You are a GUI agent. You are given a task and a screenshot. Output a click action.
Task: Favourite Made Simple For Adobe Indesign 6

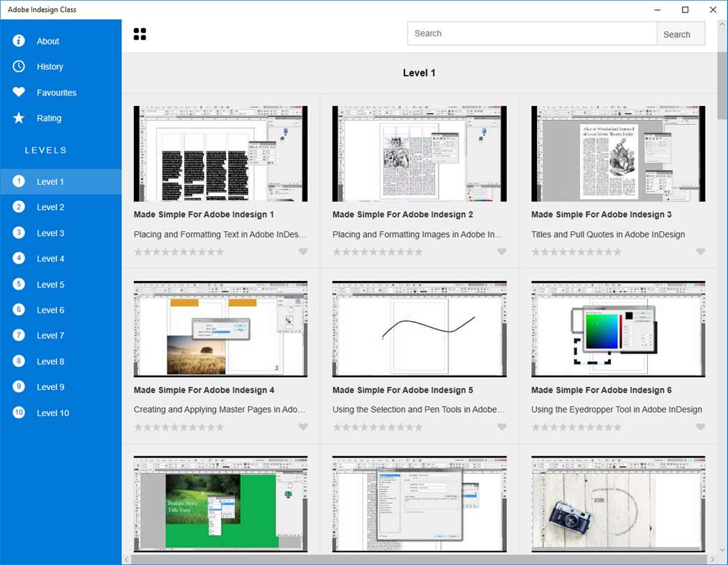pos(701,427)
